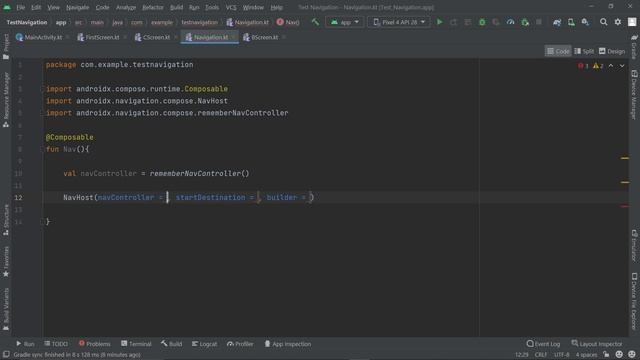Open the Layout Inspector
This screenshot has width=640, height=360.
tap(597, 344)
